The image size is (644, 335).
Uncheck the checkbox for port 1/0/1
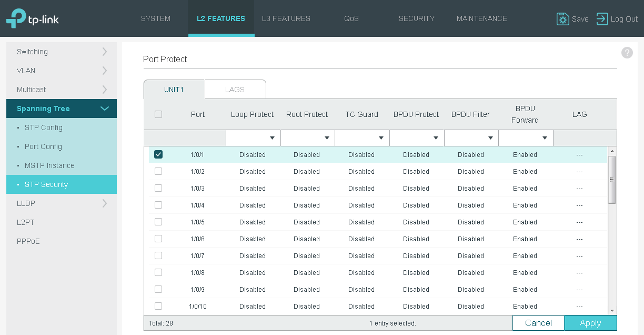point(158,154)
